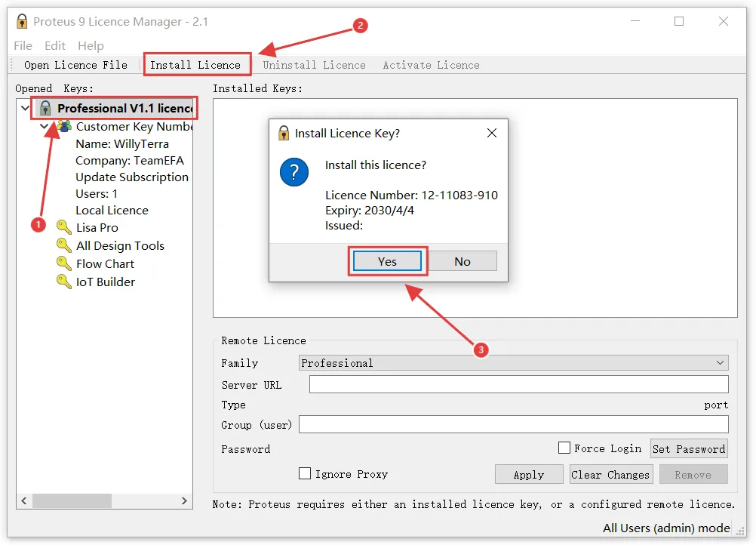Maximize the Licence Manager window
The width and height of the screenshot is (756, 545).
pos(679,21)
